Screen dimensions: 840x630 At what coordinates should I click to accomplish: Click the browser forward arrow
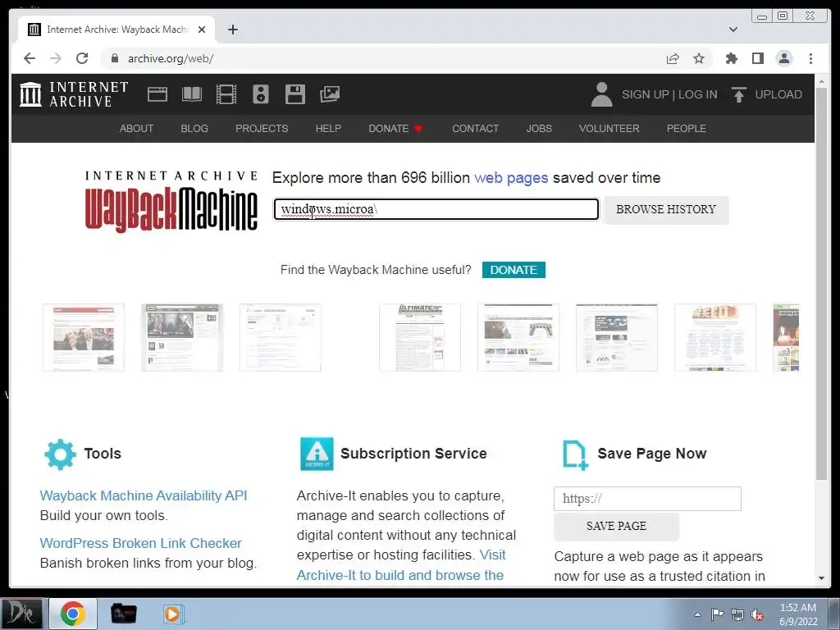pyautogui.click(x=56, y=58)
